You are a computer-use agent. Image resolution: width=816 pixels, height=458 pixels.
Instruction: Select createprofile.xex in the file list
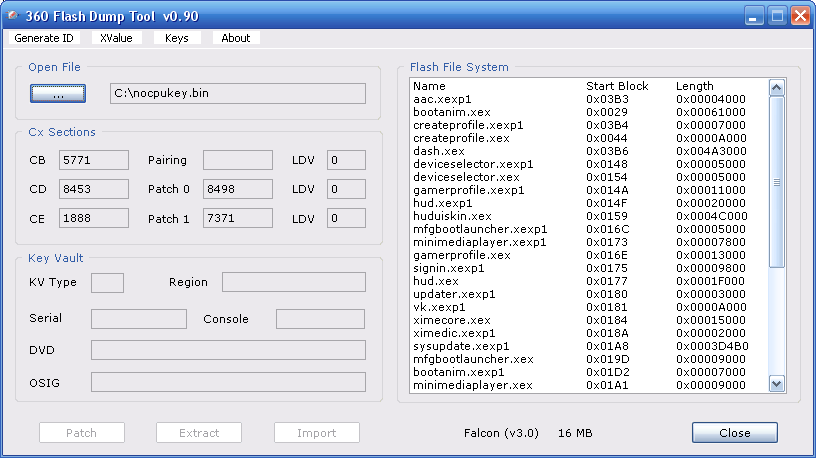(x=588, y=138)
